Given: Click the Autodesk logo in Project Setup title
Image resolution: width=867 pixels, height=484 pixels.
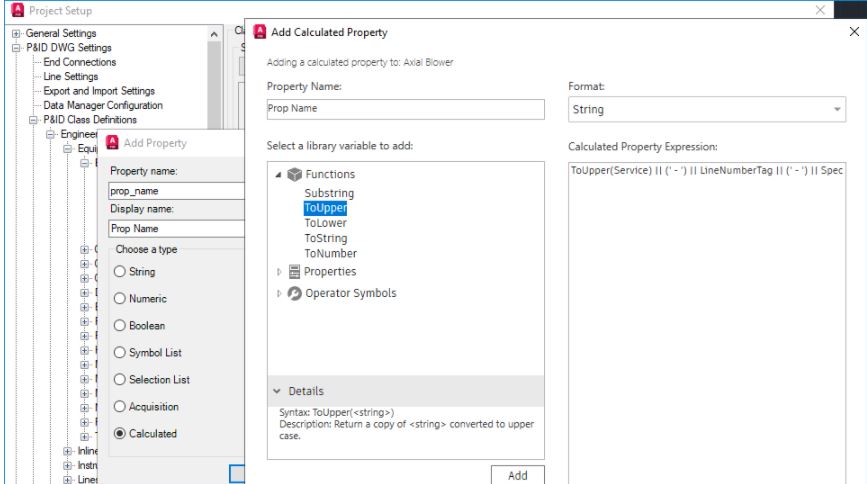Looking at the screenshot, I should point(18,10).
